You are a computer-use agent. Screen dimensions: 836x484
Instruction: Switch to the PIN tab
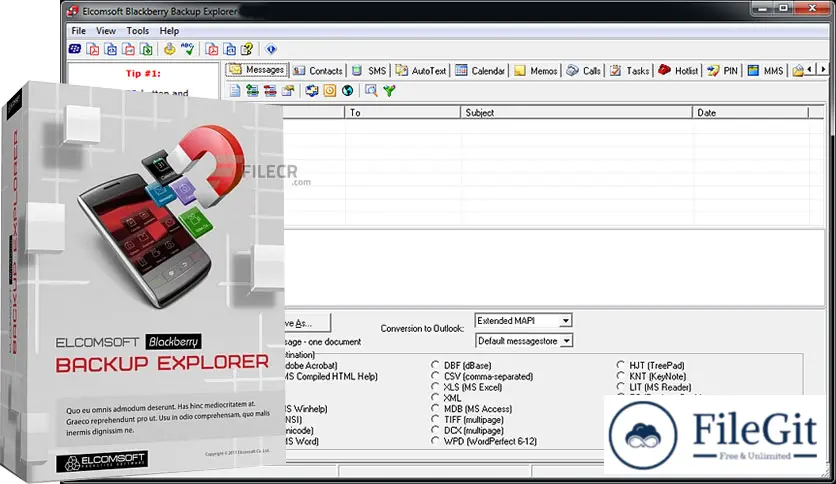coord(722,70)
